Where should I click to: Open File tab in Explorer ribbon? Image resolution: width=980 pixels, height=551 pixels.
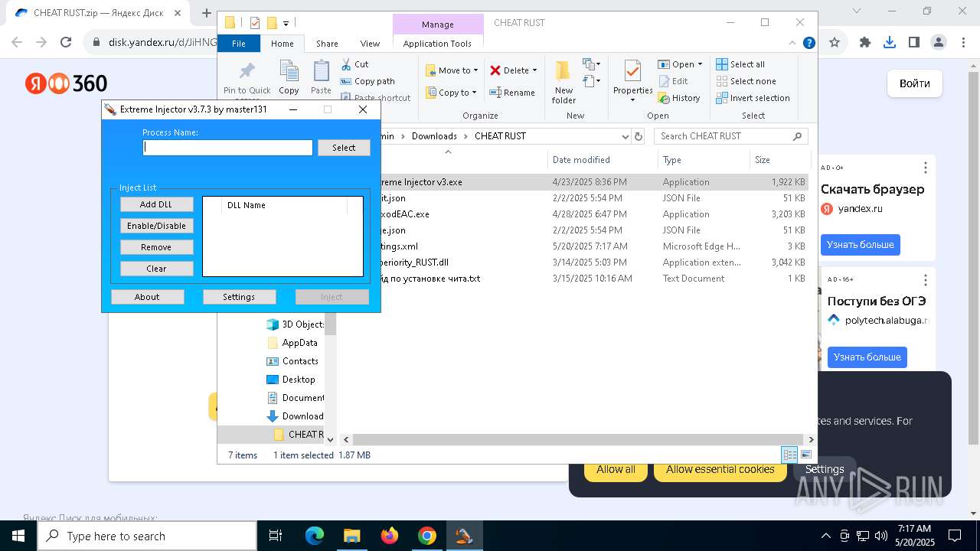(x=239, y=44)
